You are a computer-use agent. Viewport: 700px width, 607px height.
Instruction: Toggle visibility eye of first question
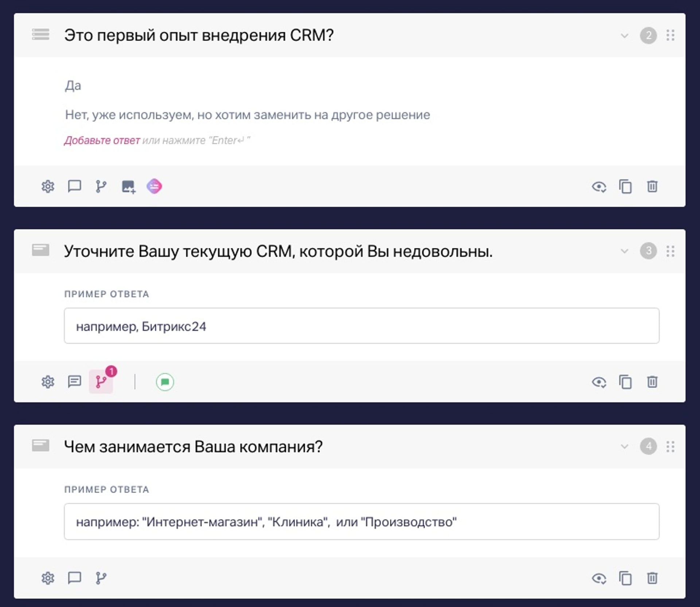[x=599, y=187]
